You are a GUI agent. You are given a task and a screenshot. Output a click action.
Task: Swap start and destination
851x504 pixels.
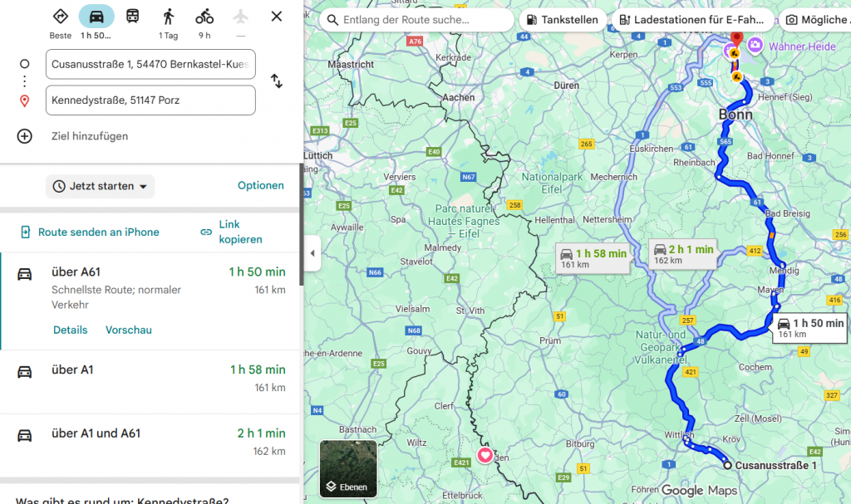click(277, 81)
